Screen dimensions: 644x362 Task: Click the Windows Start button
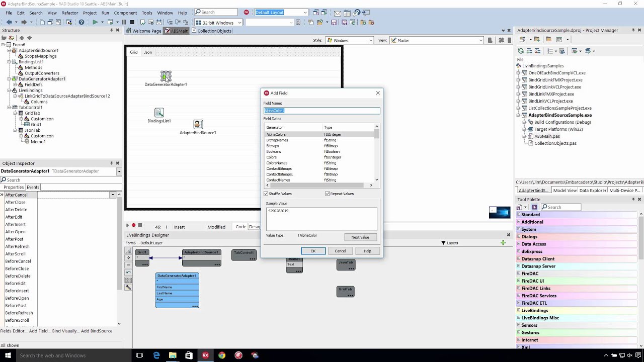[8, 355]
